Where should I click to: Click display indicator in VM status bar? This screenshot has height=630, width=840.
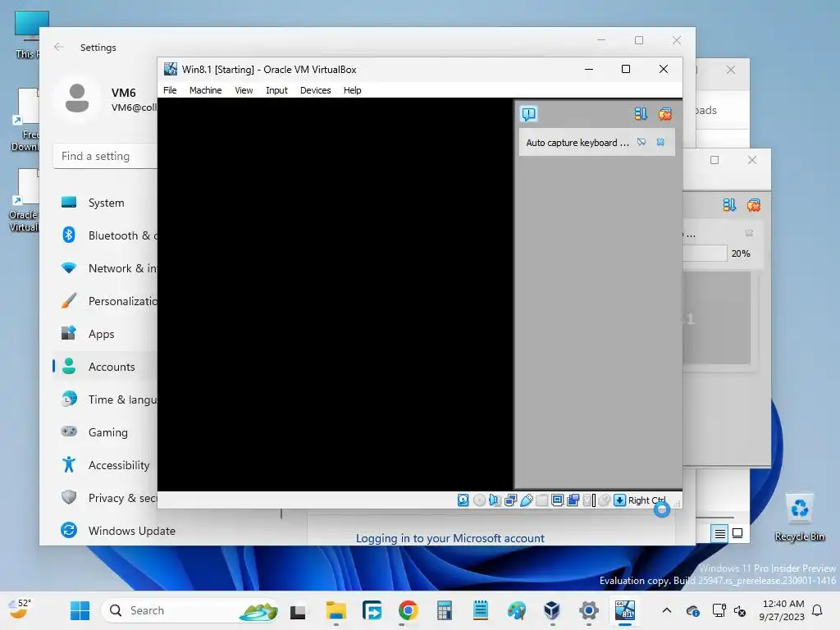pos(557,500)
